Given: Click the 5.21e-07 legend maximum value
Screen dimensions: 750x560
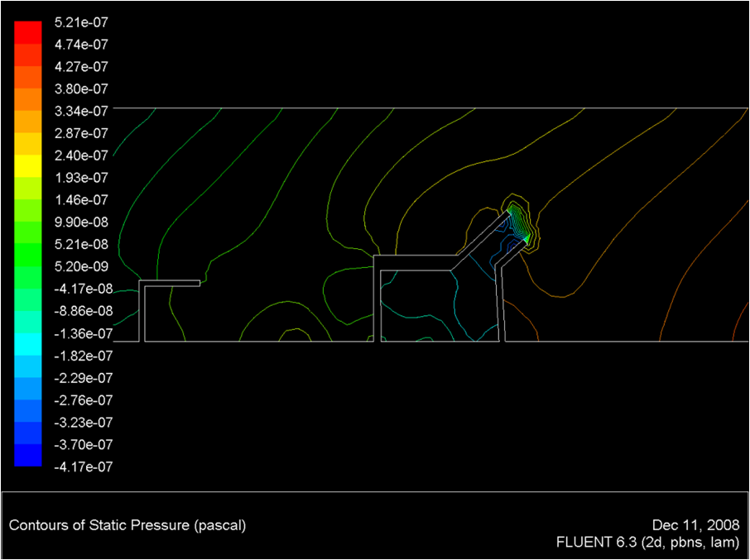Looking at the screenshot, I should pos(81,22).
